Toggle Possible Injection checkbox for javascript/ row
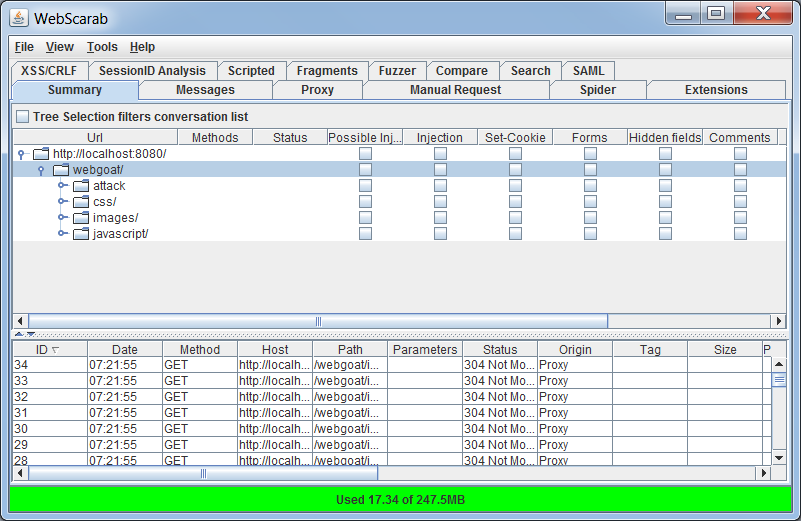The image size is (801, 521). [x=365, y=233]
